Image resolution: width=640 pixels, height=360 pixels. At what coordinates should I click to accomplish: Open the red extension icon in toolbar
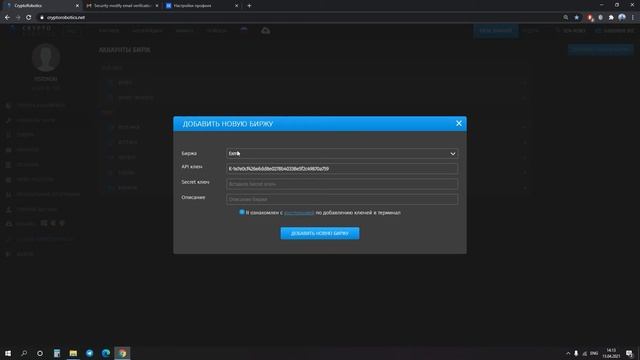click(x=589, y=18)
